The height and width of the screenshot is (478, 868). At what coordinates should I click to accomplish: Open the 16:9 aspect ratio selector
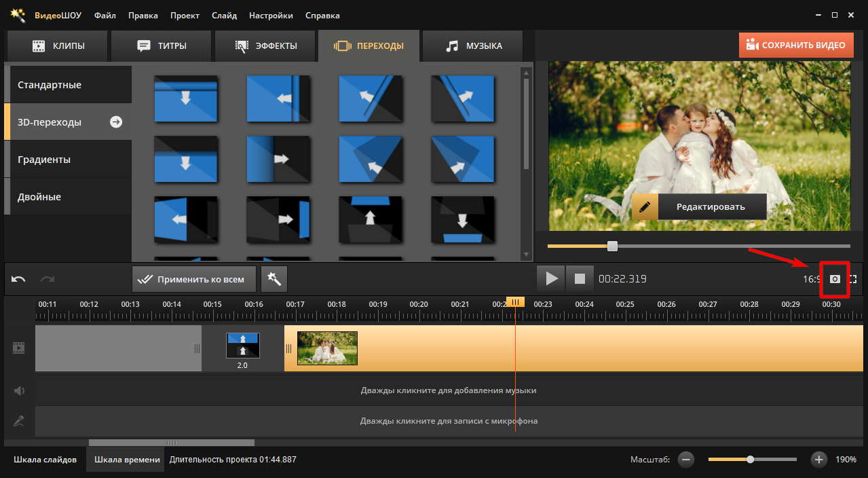(812, 279)
